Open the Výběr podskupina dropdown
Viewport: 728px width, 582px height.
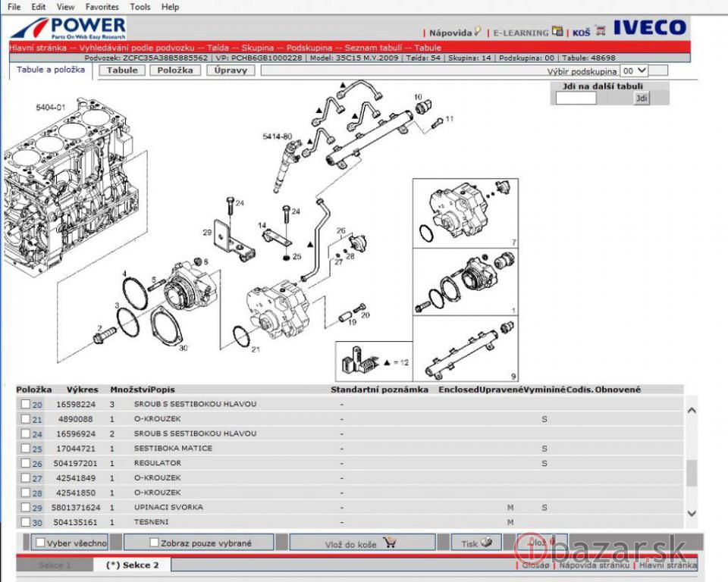pyautogui.click(x=634, y=70)
